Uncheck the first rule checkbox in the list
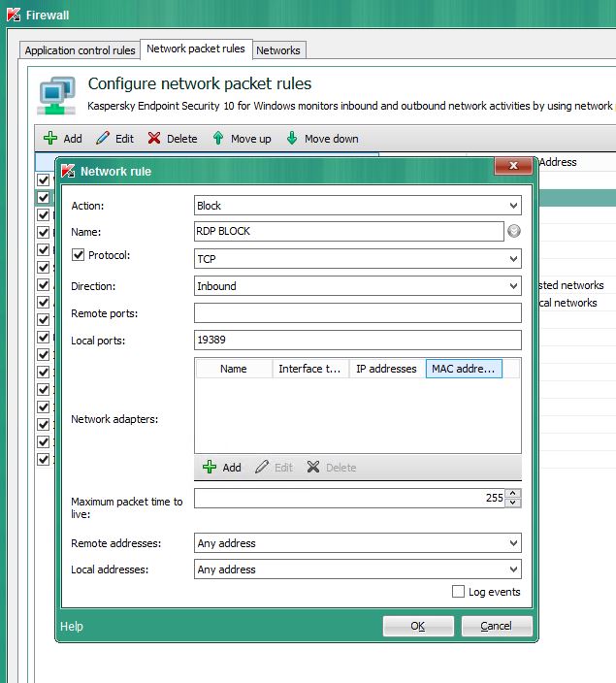 pos(43,180)
